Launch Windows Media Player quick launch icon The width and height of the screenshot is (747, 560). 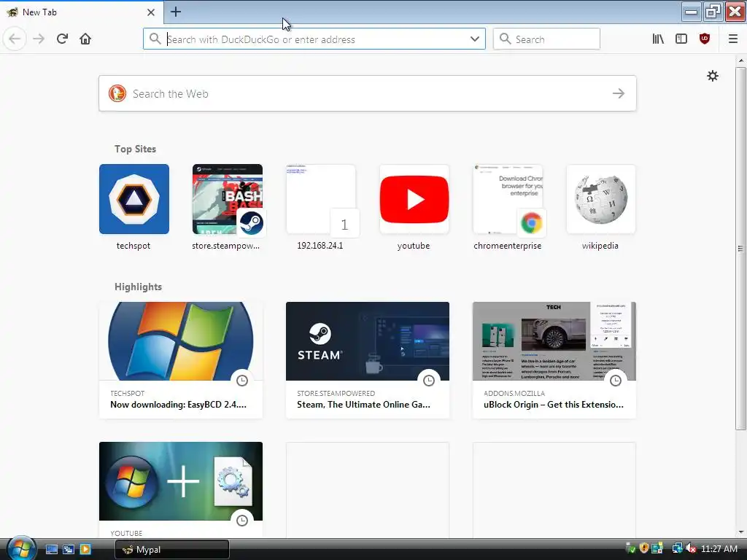[x=85, y=549]
